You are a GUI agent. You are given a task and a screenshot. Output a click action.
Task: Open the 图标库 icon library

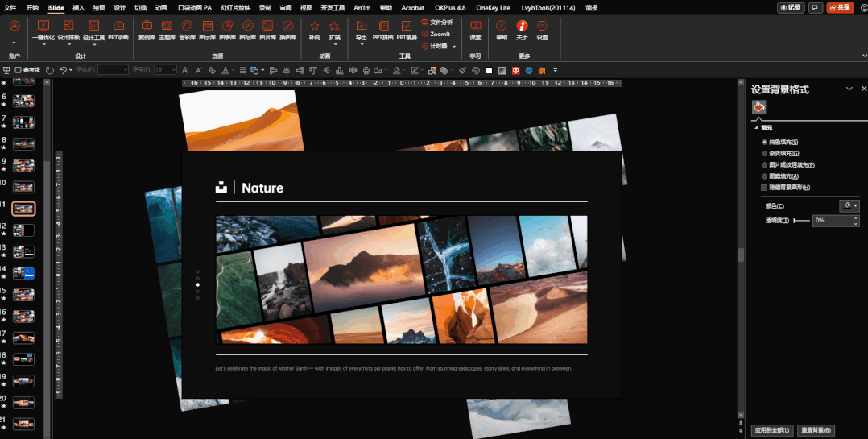tap(247, 31)
